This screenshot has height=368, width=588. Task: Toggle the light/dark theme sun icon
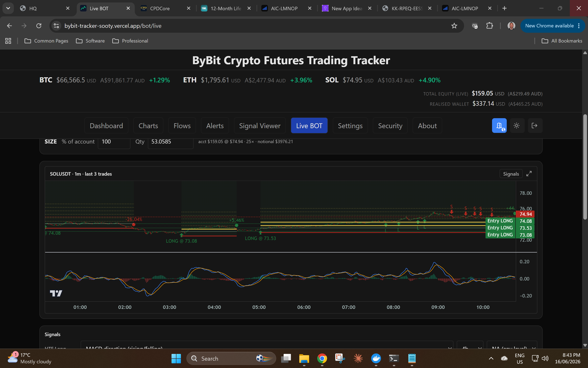click(517, 126)
